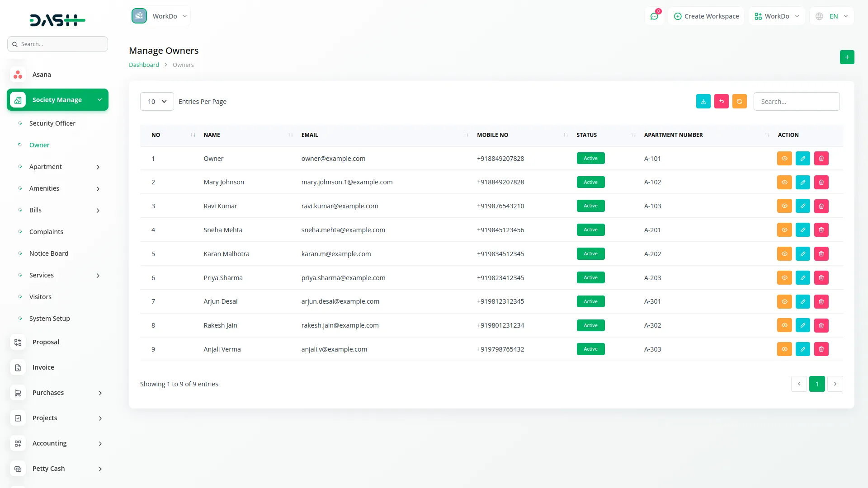Click the sidebar search field
868x488 pixels.
click(x=57, y=44)
